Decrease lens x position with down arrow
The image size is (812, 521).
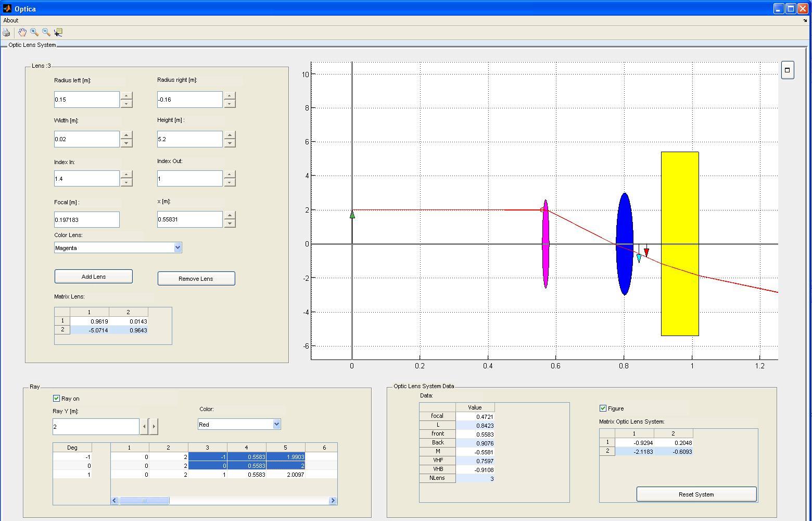pyautogui.click(x=230, y=224)
